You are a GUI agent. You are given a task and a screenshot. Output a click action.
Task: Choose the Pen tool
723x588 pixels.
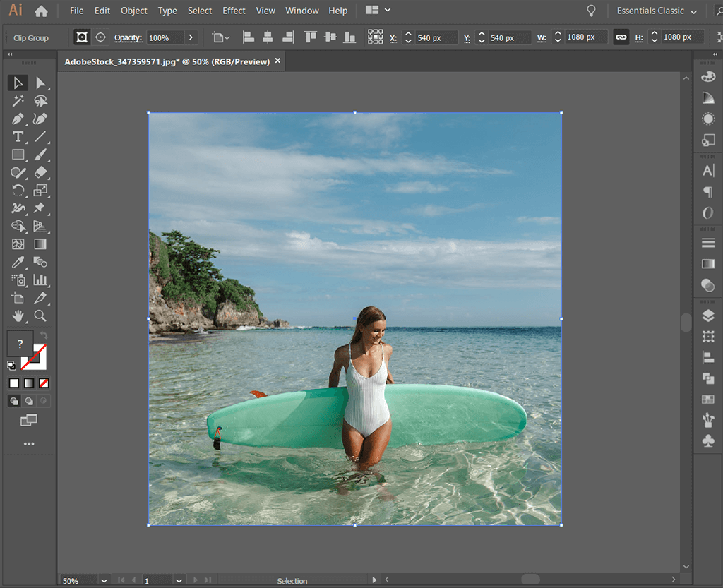click(18, 119)
